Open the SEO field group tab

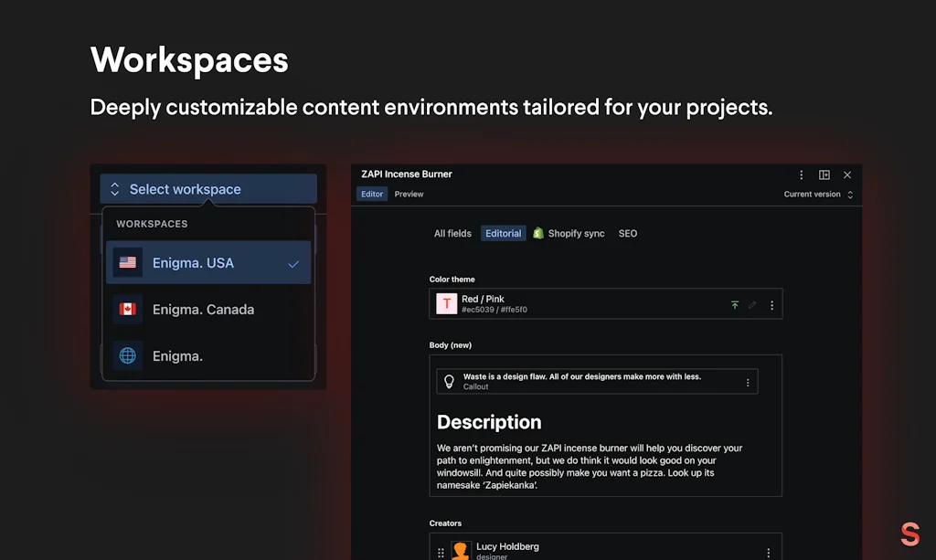627,233
